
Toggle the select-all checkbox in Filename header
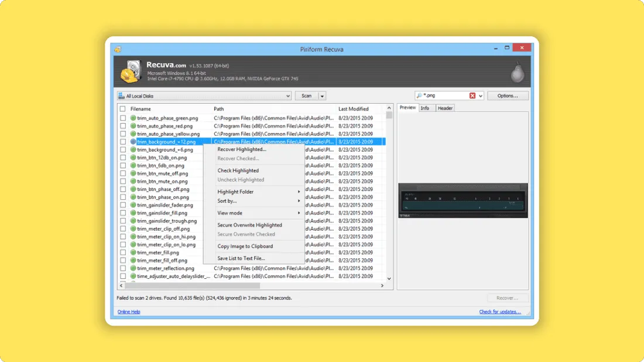122,109
